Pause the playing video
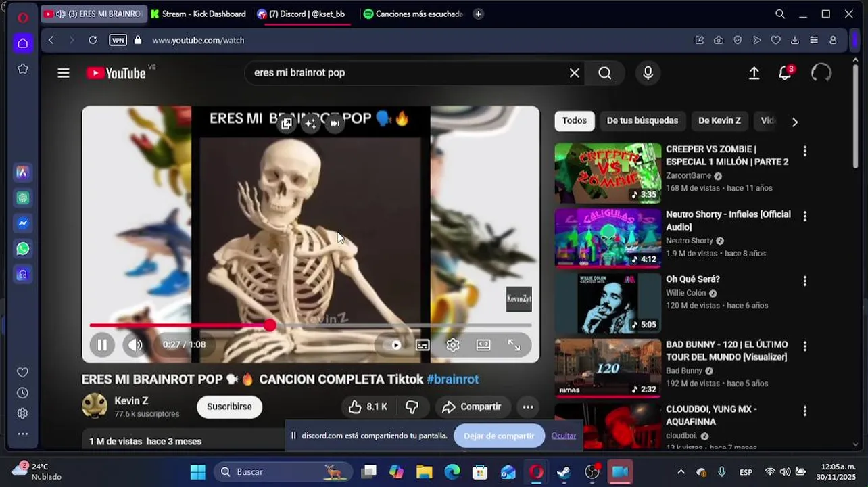This screenshot has width=868, height=487. coord(102,345)
